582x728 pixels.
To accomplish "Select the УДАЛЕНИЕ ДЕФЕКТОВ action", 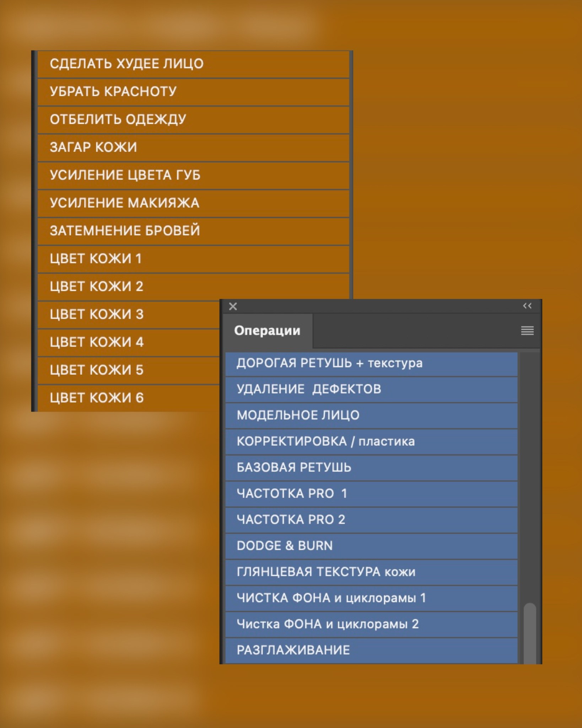I will tap(371, 390).
